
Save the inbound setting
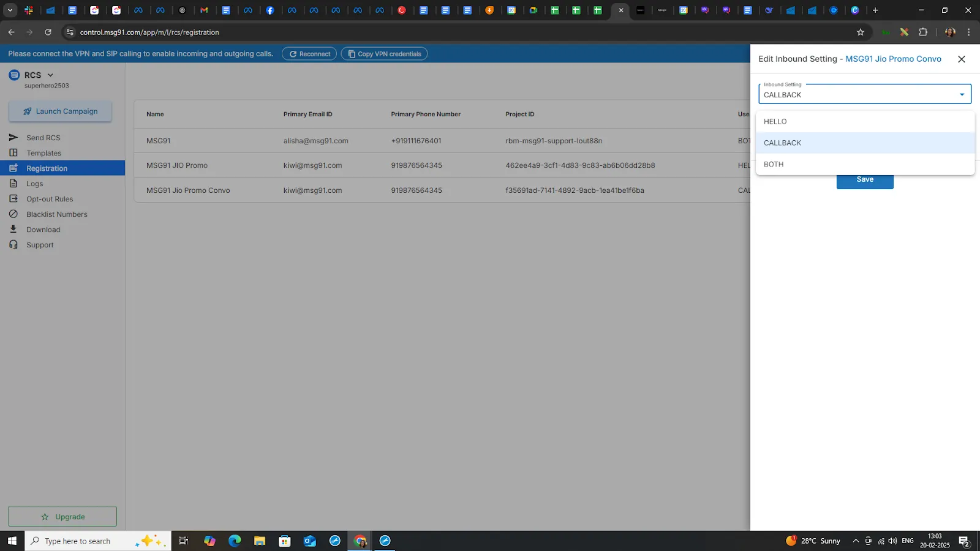coord(865,181)
